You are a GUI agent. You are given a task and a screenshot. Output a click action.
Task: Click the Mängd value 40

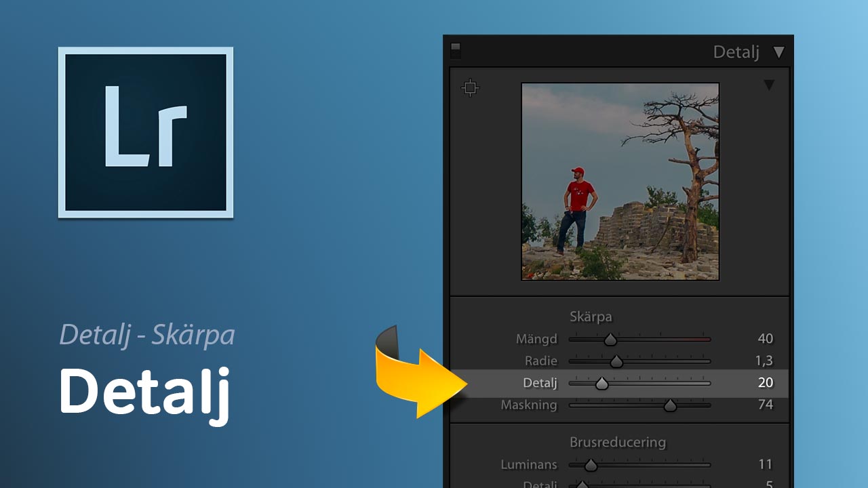click(766, 339)
